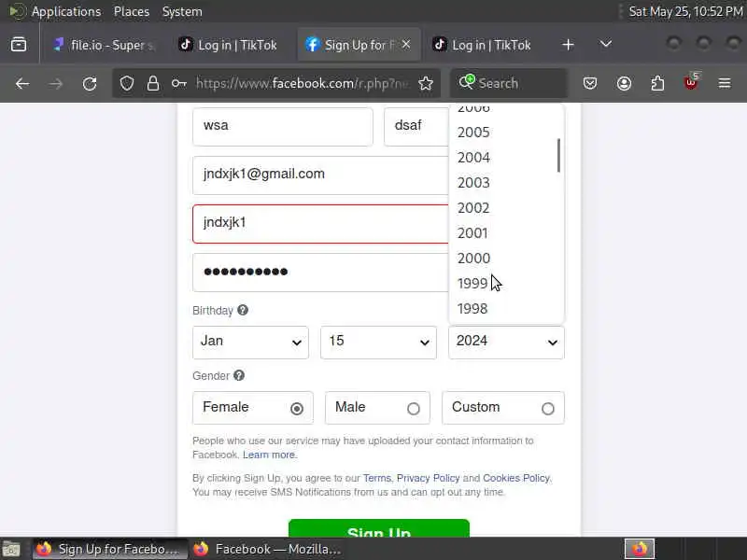The height and width of the screenshot is (560, 747).
Task: Open the Cookies Policy link
Action: (x=516, y=478)
